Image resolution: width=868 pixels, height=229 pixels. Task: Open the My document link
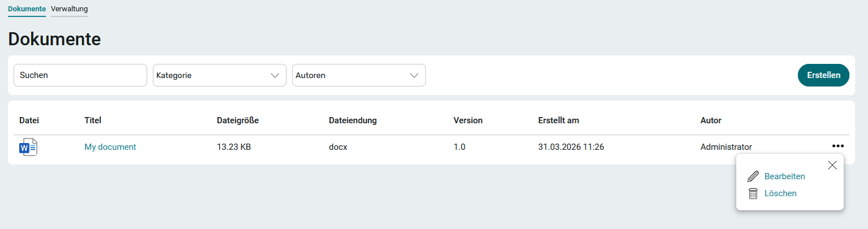tap(110, 147)
